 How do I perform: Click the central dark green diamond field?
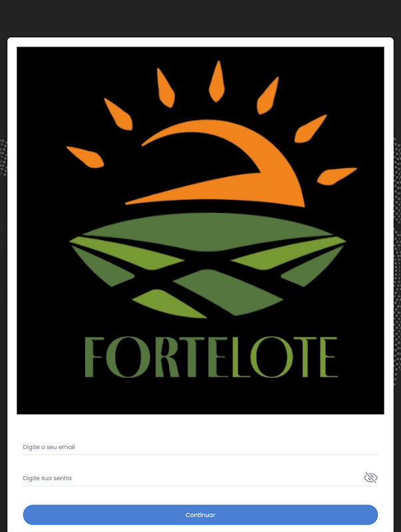(228, 292)
